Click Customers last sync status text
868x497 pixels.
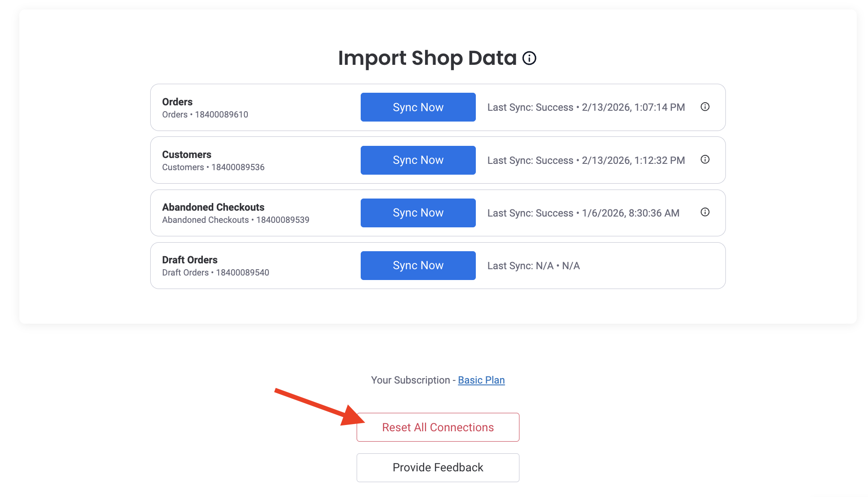[586, 160]
